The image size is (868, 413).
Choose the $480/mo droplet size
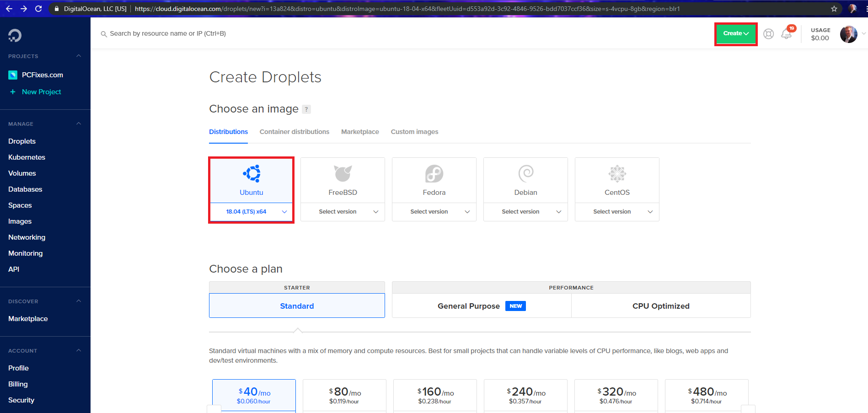707,396
